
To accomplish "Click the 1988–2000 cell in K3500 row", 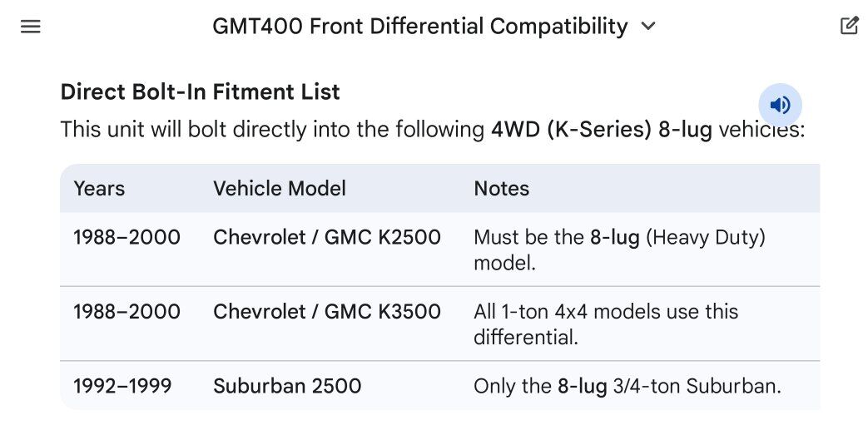I will (126, 312).
